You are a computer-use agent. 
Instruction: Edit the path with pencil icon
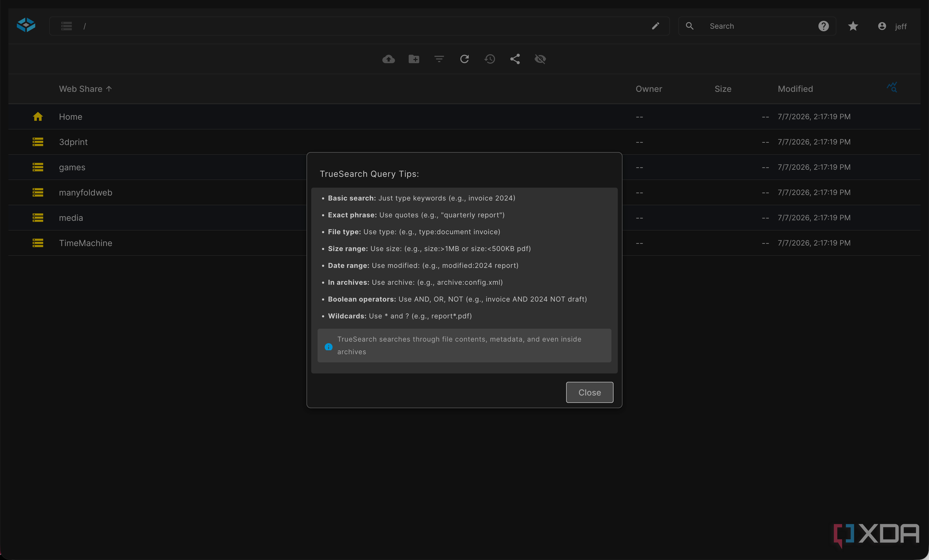[x=656, y=26]
